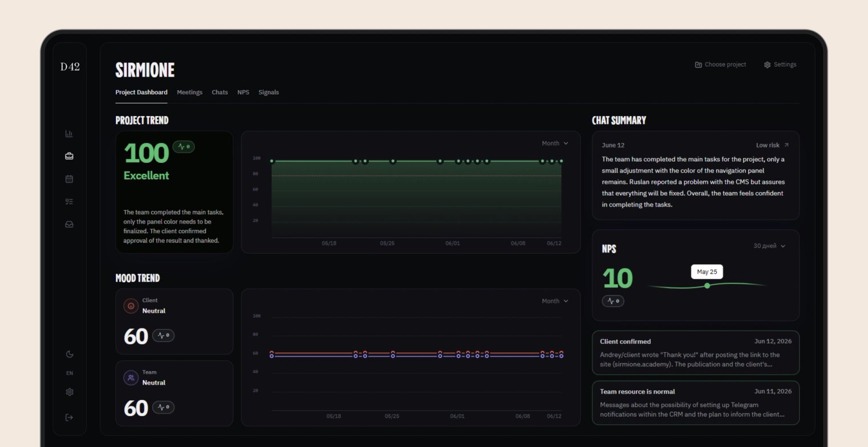Switch to Chats tab
The image size is (868, 447).
point(220,92)
